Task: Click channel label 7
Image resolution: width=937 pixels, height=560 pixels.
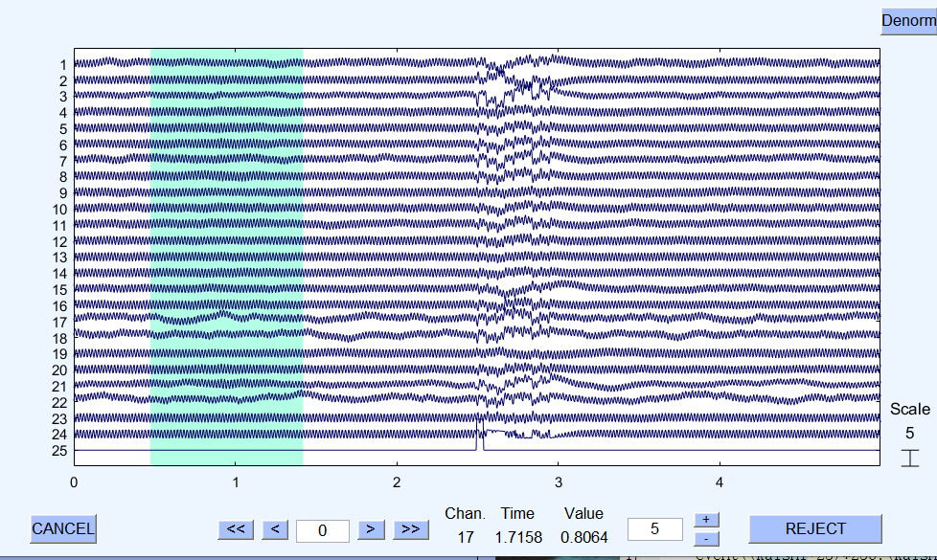Action: click(62, 161)
